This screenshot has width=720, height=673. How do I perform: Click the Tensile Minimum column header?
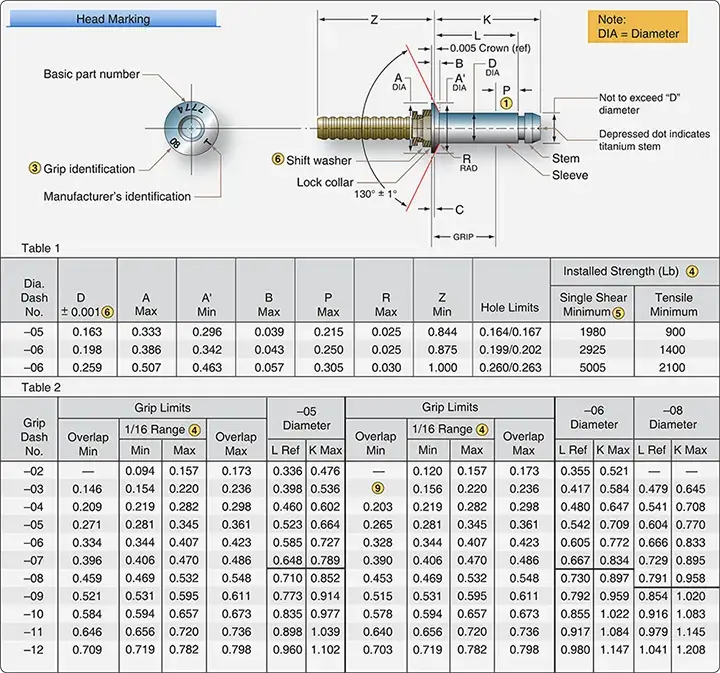[674, 304]
